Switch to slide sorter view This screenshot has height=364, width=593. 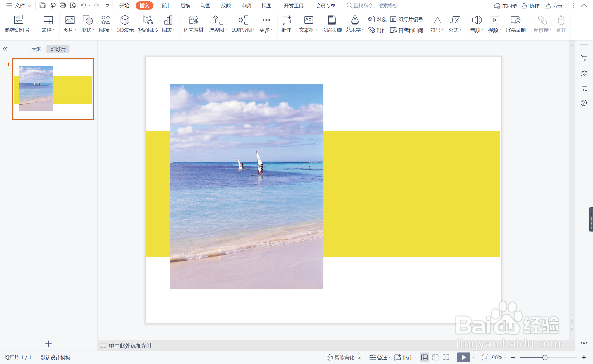[435, 357]
